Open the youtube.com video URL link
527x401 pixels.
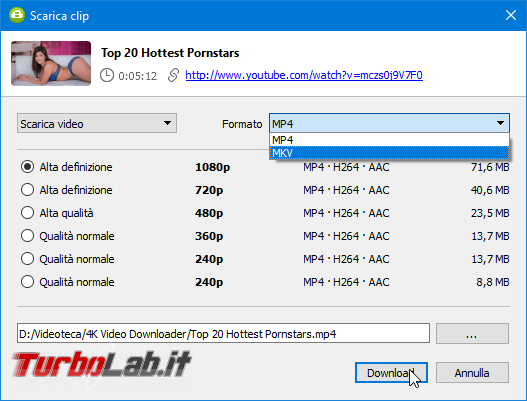coord(304,75)
